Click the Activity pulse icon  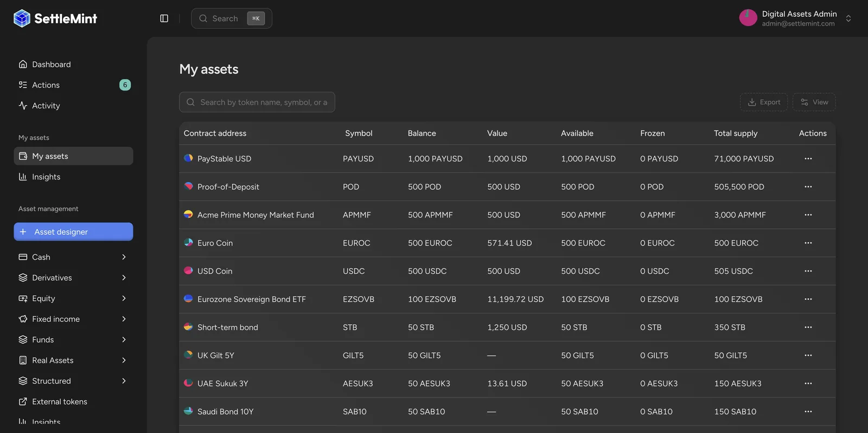coord(23,106)
